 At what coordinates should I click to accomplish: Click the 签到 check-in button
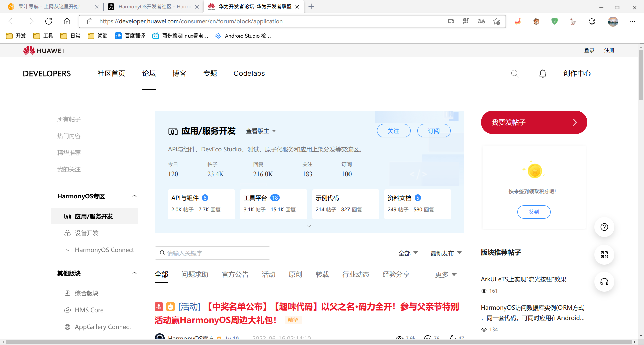pos(534,212)
